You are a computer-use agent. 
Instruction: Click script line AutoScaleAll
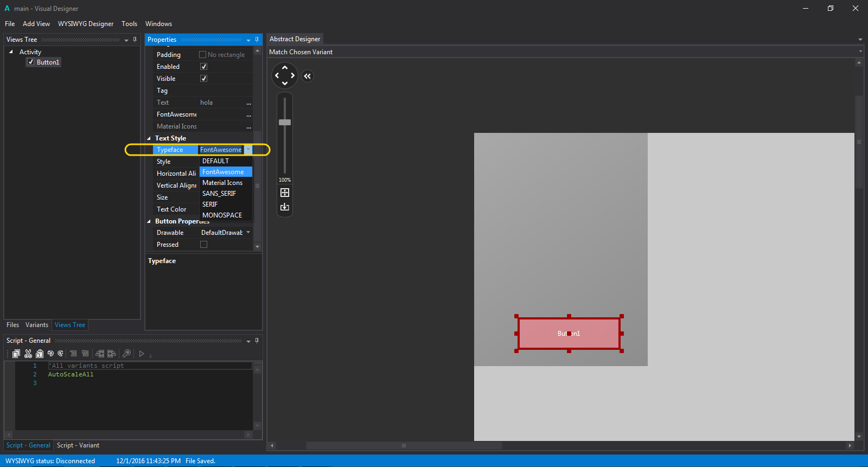(71, 374)
